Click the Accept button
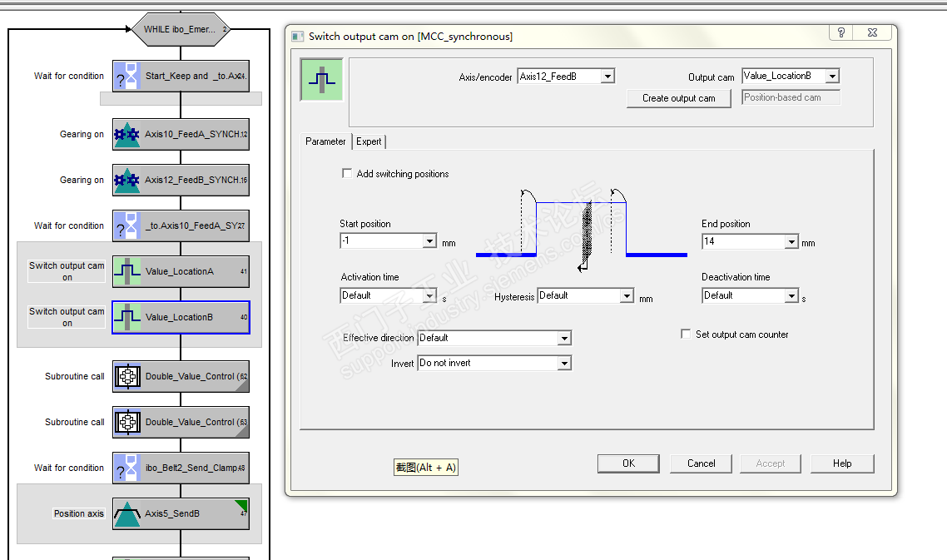The width and height of the screenshot is (947, 560). [x=771, y=463]
